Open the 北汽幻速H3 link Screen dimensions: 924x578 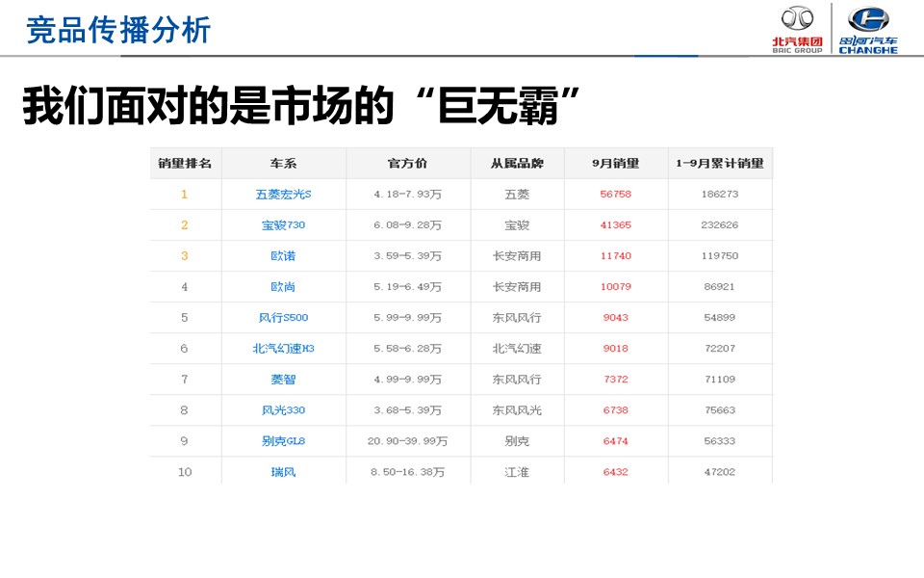coord(283,349)
